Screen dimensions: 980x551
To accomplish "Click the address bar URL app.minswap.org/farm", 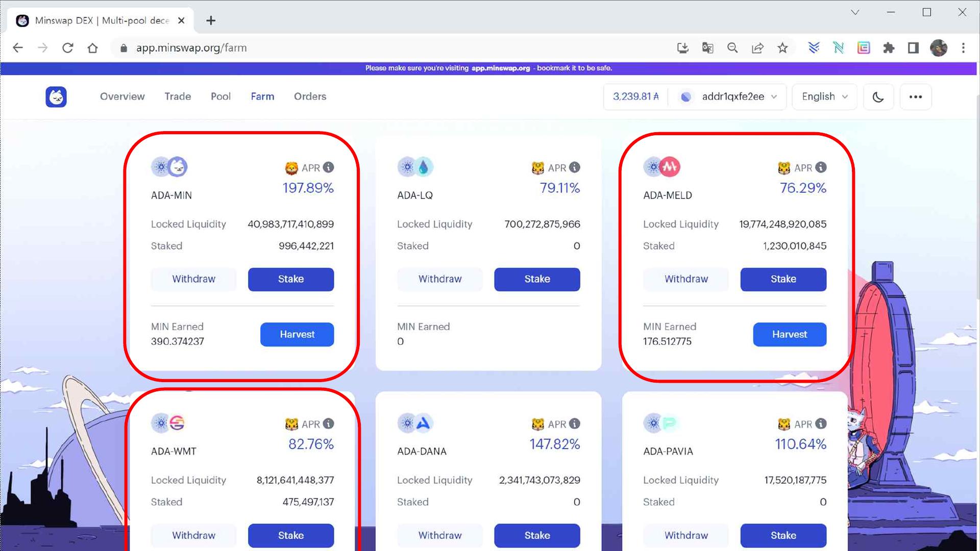I will (191, 48).
